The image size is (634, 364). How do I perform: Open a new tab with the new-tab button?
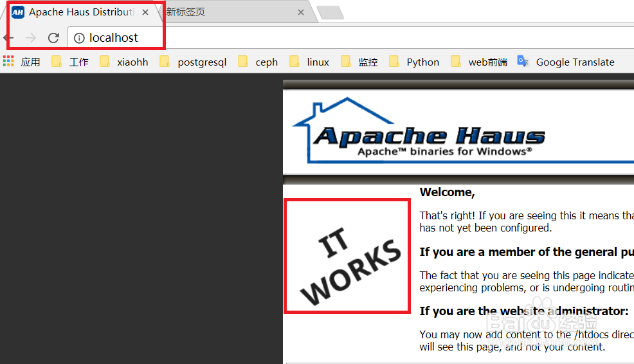tap(331, 12)
